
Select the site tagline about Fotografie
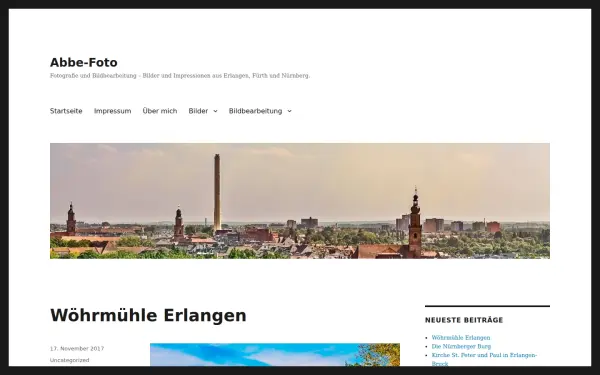pyautogui.click(x=180, y=76)
